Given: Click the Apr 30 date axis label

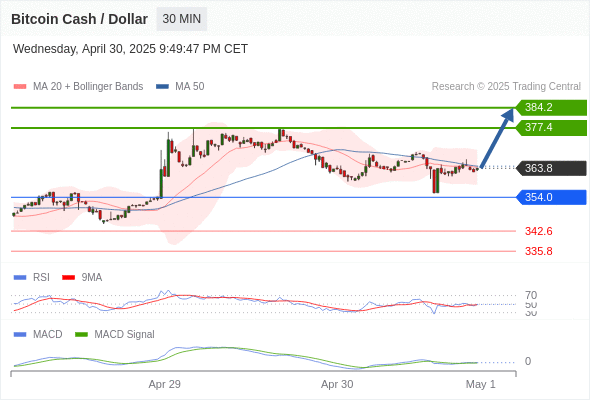Looking at the screenshot, I should click(x=337, y=384).
